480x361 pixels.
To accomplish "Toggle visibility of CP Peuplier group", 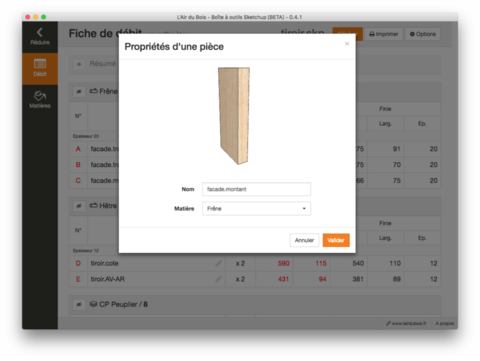I will pos(79,304).
